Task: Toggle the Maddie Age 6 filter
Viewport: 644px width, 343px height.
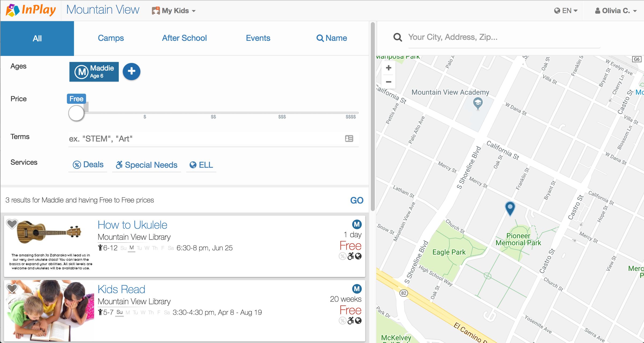Action: click(x=94, y=72)
